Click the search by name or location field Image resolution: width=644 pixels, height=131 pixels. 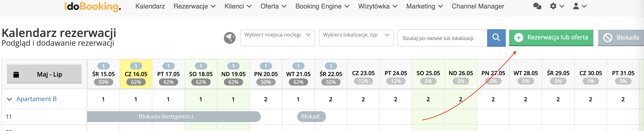[x=442, y=38]
